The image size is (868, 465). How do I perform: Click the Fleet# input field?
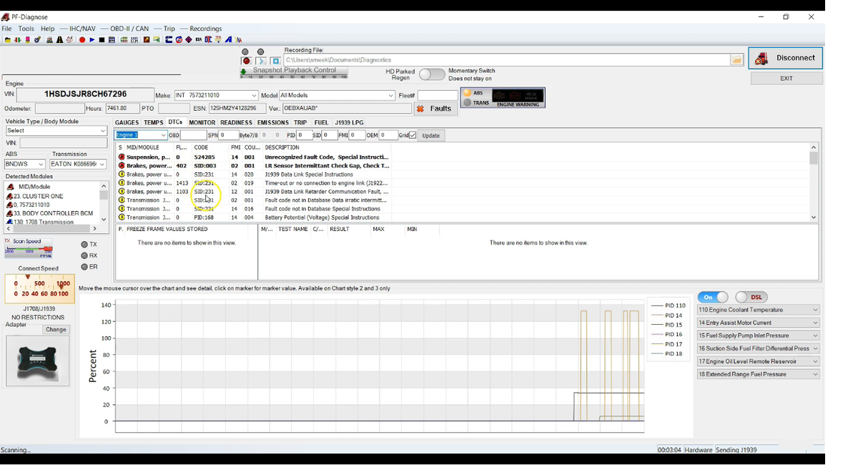pos(437,96)
